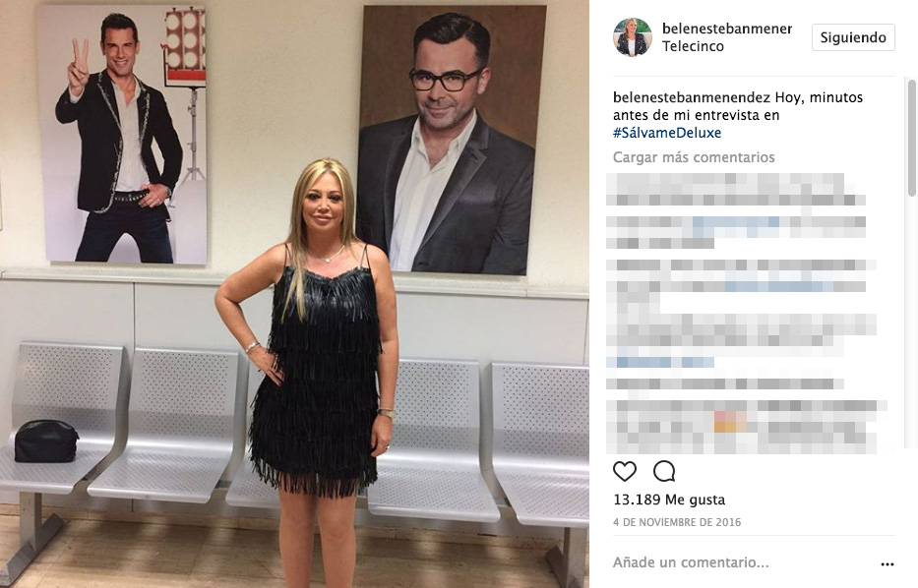Click the first blurred comment row
The height and width of the screenshot is (588, 918).
[735, 189]
